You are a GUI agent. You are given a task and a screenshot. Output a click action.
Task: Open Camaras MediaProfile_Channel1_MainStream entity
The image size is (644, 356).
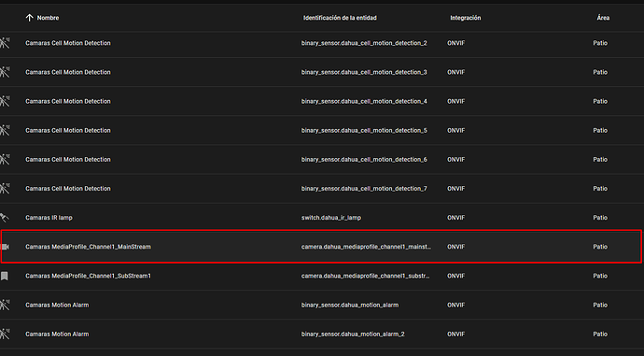point(89,247)
